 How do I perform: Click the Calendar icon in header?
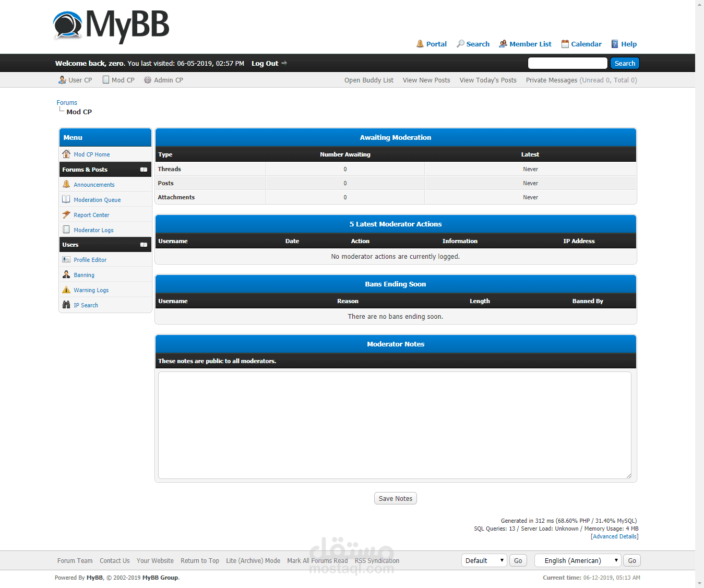tap(565, 44)
